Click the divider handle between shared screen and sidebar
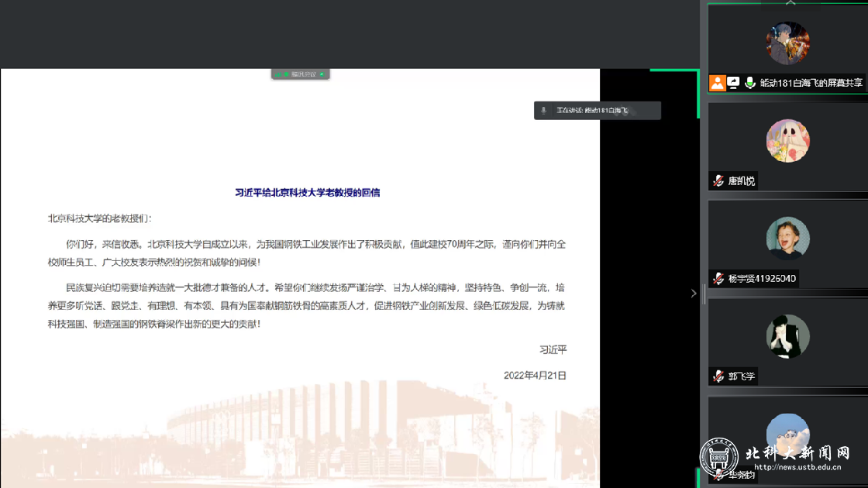The width and height of the screenshot is (868, 488). click(x=704, y=294)
